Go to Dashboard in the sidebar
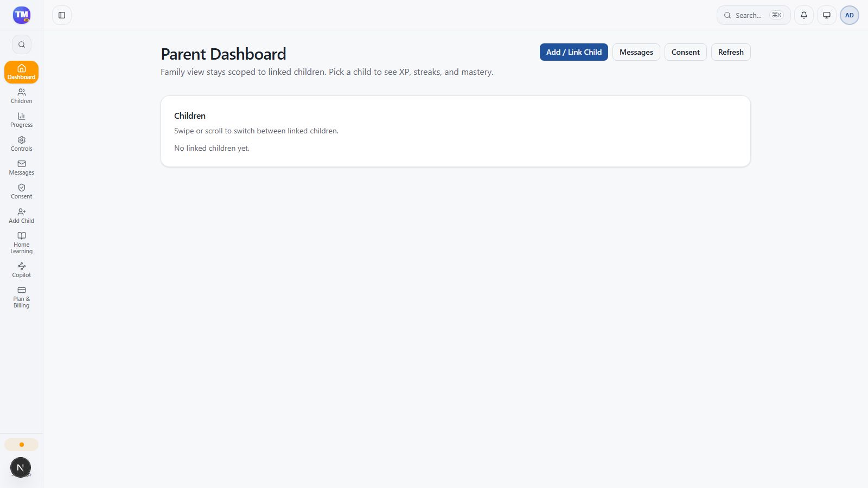This screenshot has height=488, width=868. click(x=22, y=72)
